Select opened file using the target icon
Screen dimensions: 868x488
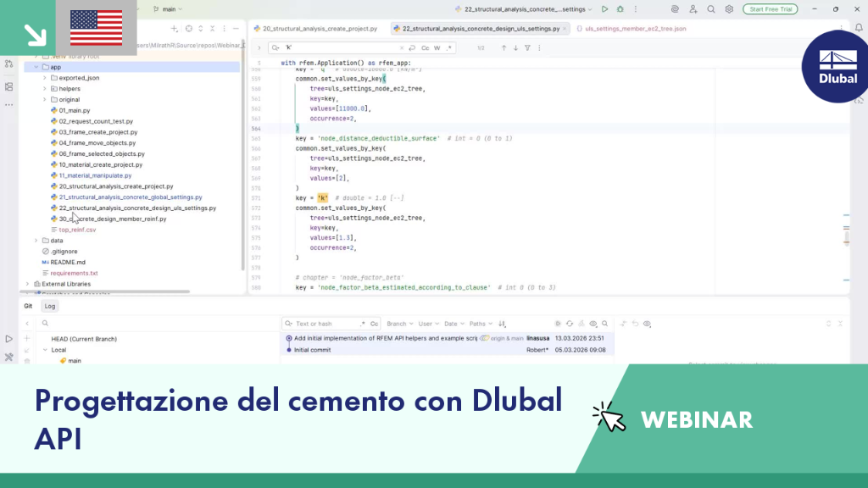pos(189,28)
